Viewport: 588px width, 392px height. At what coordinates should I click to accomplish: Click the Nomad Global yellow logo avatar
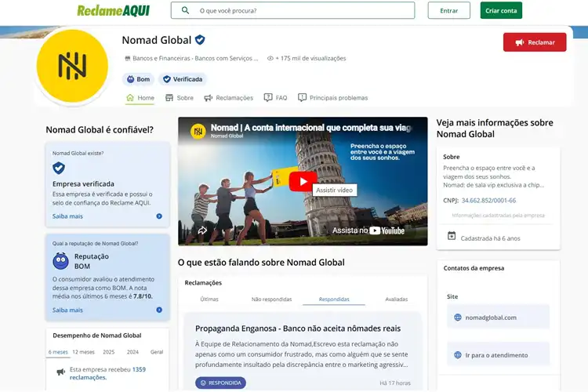pos(72,66)
